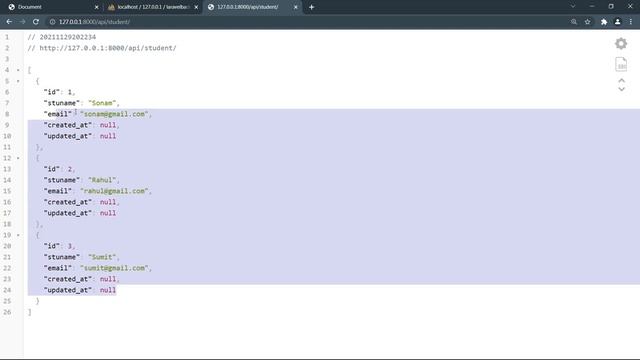
Task: Click the "id": 1 key on line 6
Action: 52,92
